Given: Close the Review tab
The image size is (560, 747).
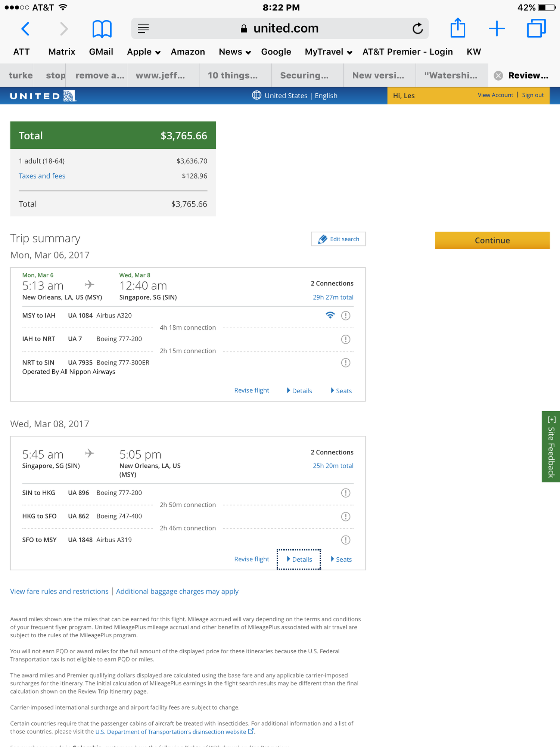Looking at the screenshot, I should pos(498,76).
